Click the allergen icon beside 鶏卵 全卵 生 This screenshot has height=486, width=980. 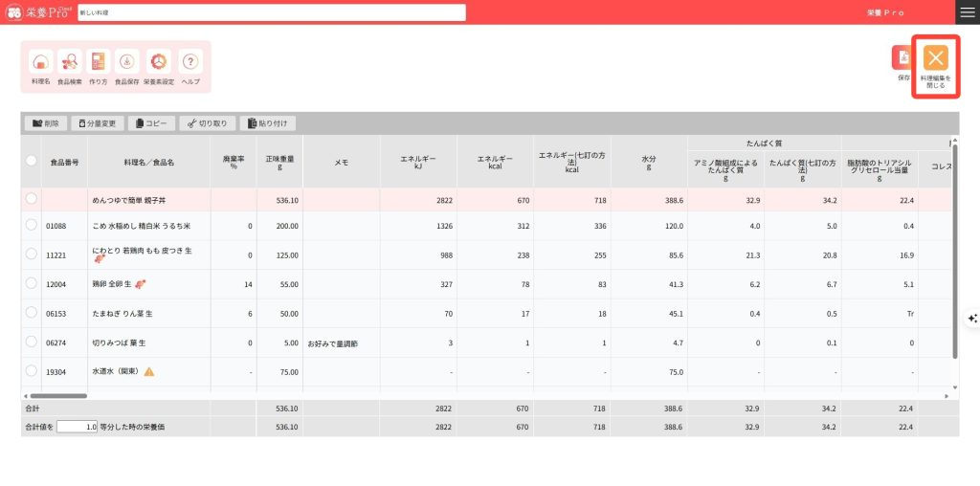141,284
